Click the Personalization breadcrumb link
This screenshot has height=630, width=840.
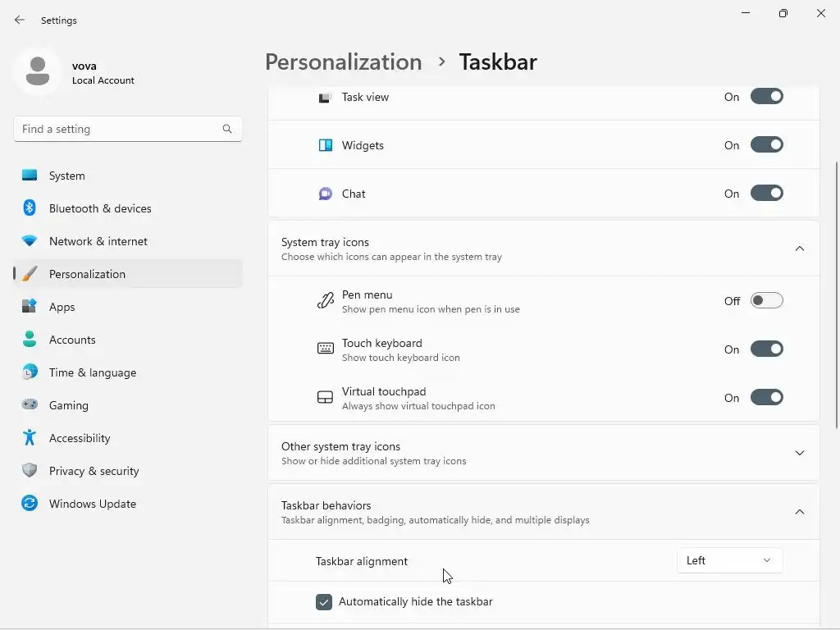(343, 62)
